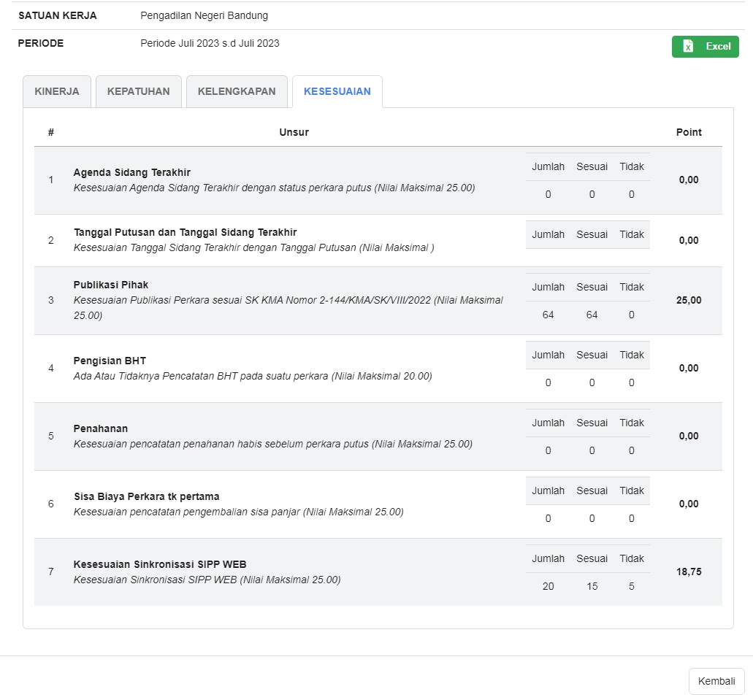Click the Kesesuaian Sinkronisasi SIPP WEB title

160,565
